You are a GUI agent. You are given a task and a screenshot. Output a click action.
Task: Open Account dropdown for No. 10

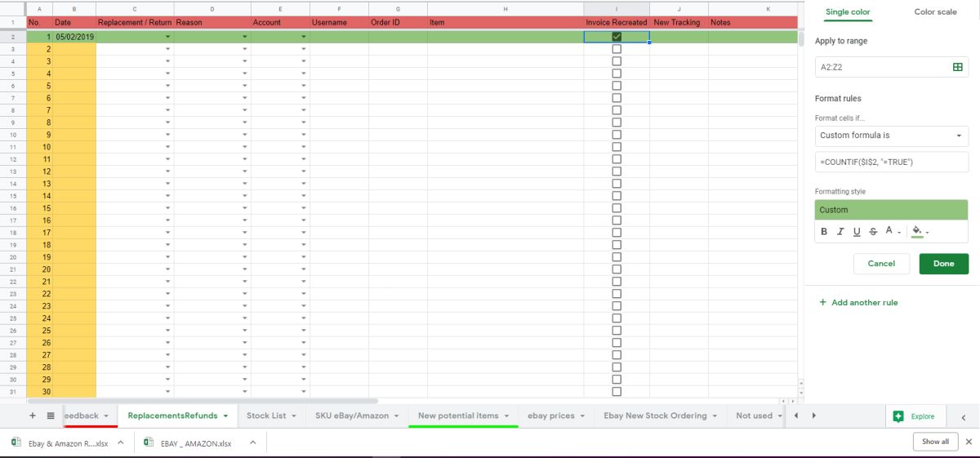[x=304, y=147]
